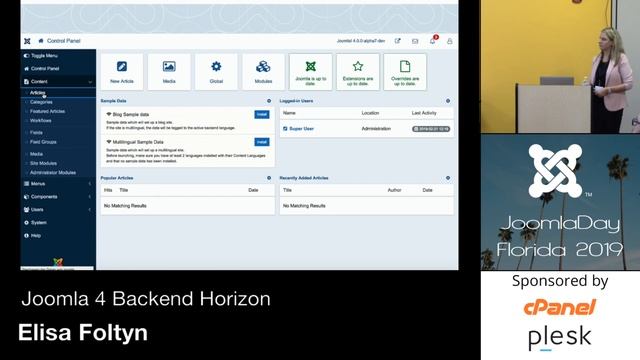The width and height of the screenshot is (640, 360).
Task: Install Blog Sample data
Action: point(262,115)
